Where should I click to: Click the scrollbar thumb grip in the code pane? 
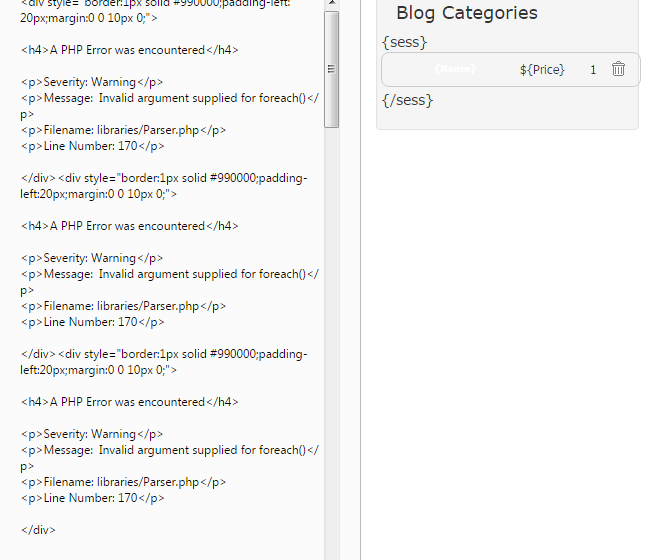click(332, 69)
